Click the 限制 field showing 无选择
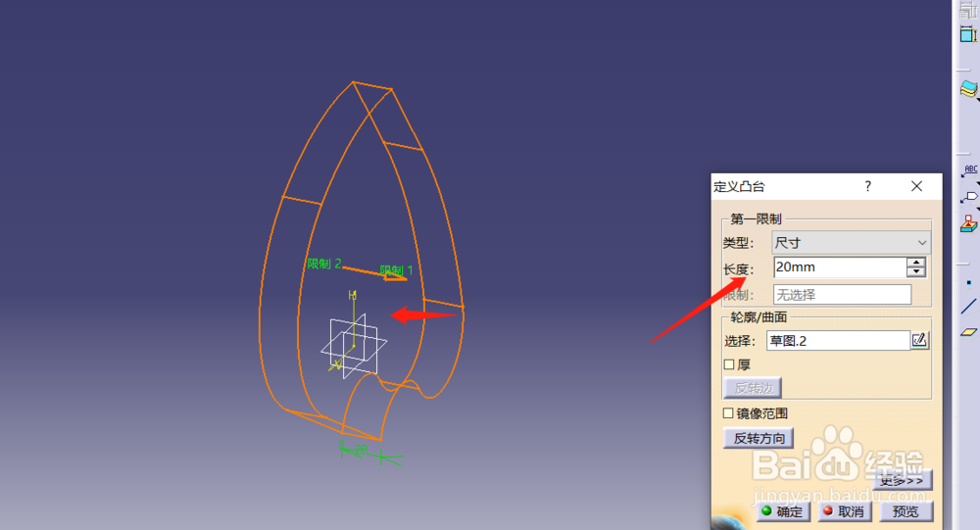 (842, 294)
